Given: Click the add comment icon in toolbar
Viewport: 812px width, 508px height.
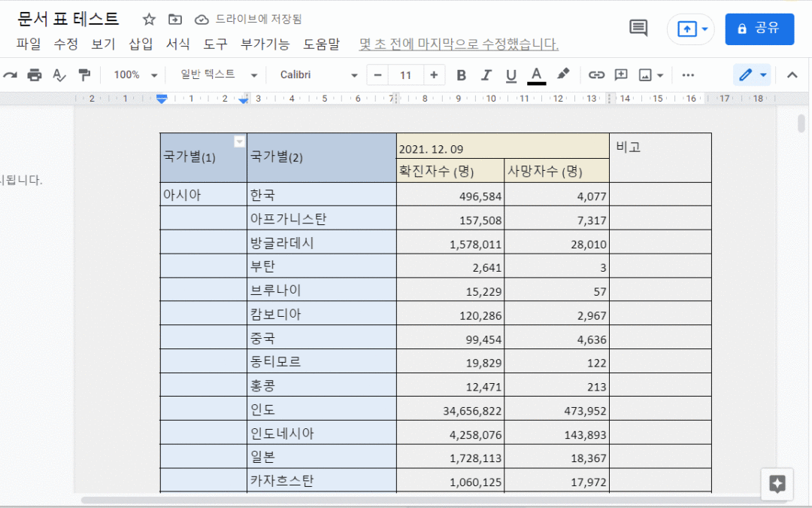Looking at the screenshot, I should (x=621, y=75).
